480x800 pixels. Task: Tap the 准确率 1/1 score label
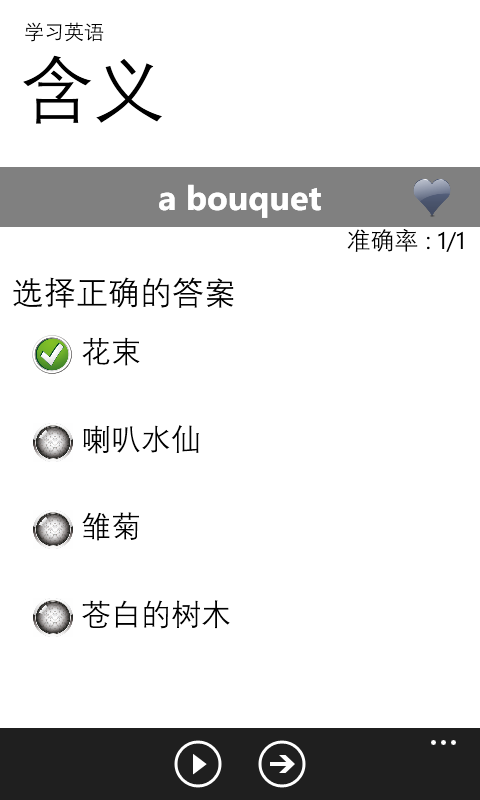pos(407,241)
